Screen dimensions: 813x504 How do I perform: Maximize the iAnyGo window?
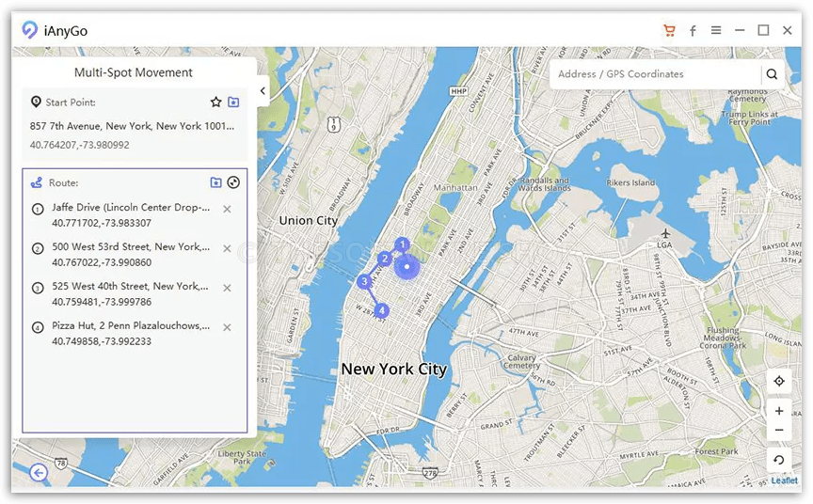coord(763,31)
